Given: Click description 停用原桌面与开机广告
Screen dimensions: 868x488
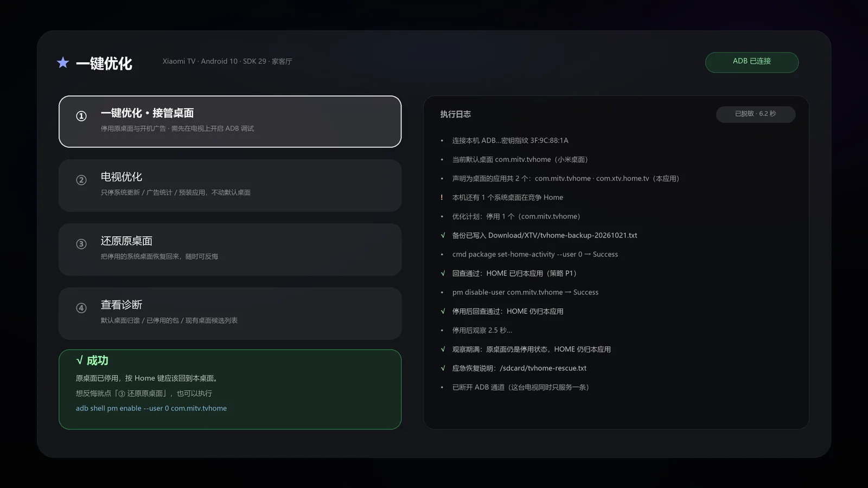Looking at the screenshot, I should coord(177,129).
